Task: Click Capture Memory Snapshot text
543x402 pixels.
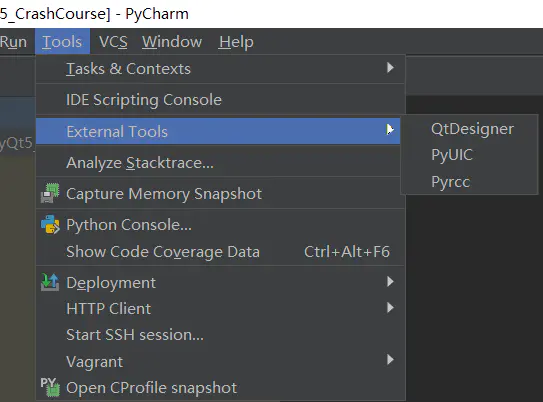Action: tap(164, 194)
